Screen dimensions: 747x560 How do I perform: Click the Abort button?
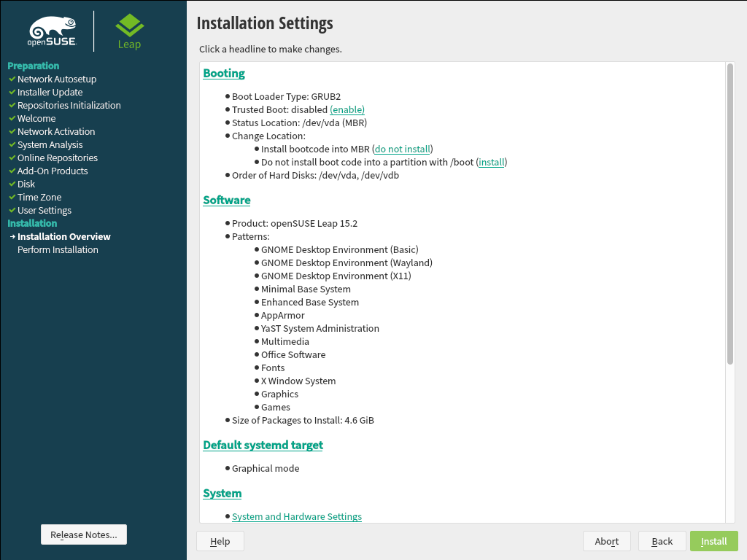click(607, 541)
